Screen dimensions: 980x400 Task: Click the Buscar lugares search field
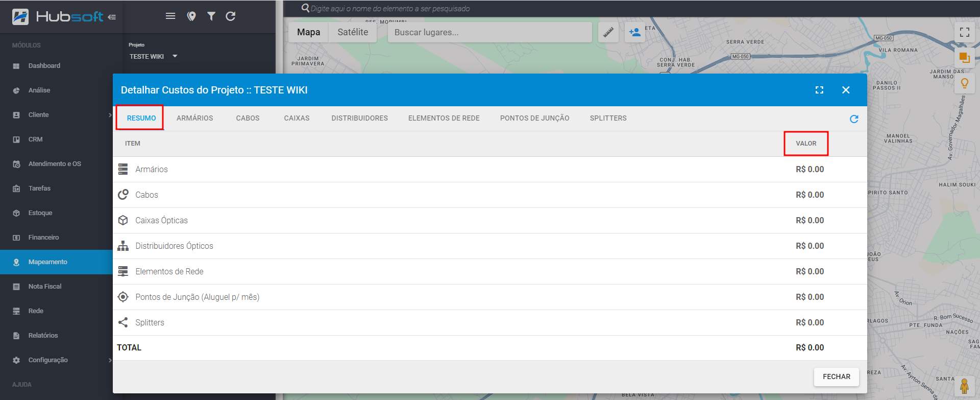[x=489, y=32]
